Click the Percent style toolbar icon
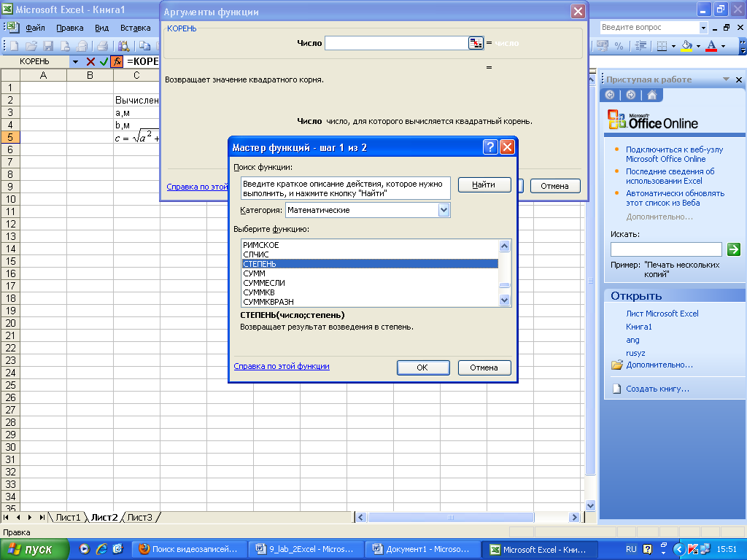 coord(619,46)
